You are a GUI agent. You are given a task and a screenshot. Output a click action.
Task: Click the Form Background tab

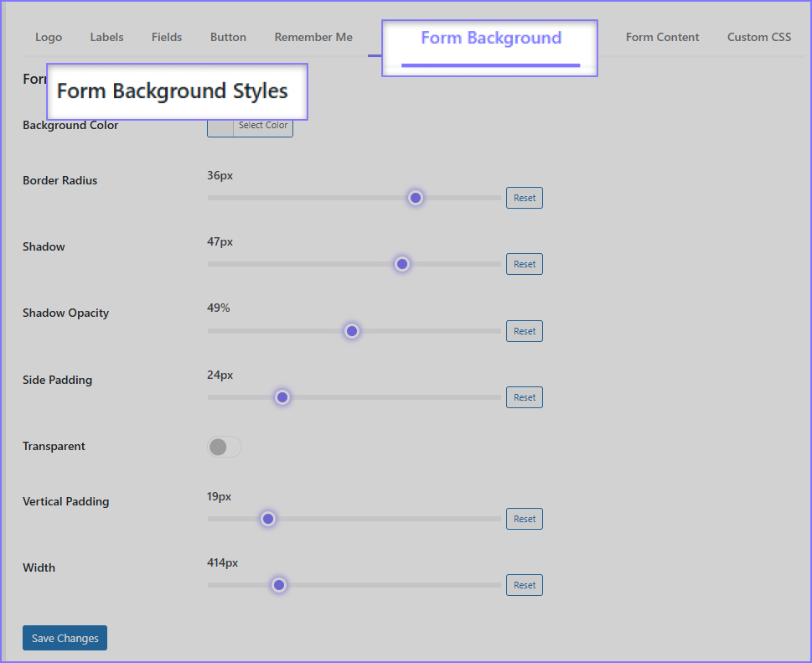point(491,39)
